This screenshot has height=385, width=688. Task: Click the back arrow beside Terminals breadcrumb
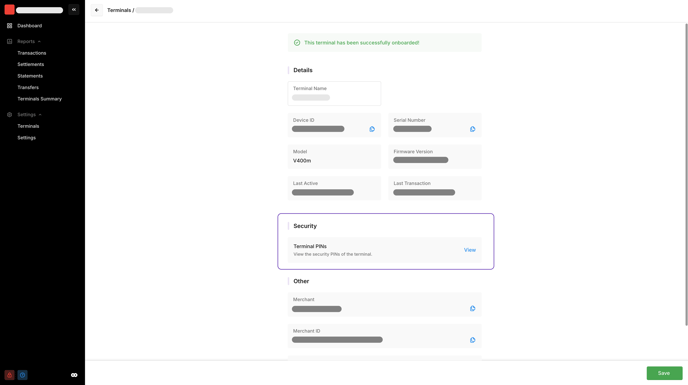coord(97,10)
